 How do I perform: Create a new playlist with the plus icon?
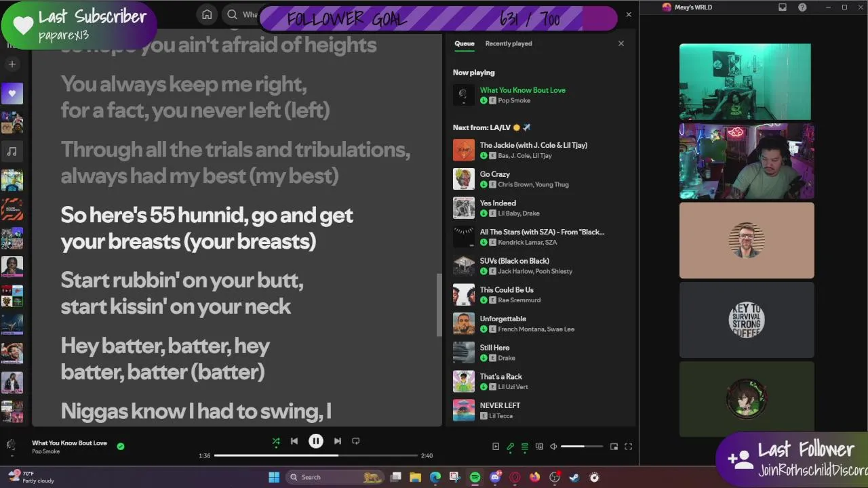[12, 64]
